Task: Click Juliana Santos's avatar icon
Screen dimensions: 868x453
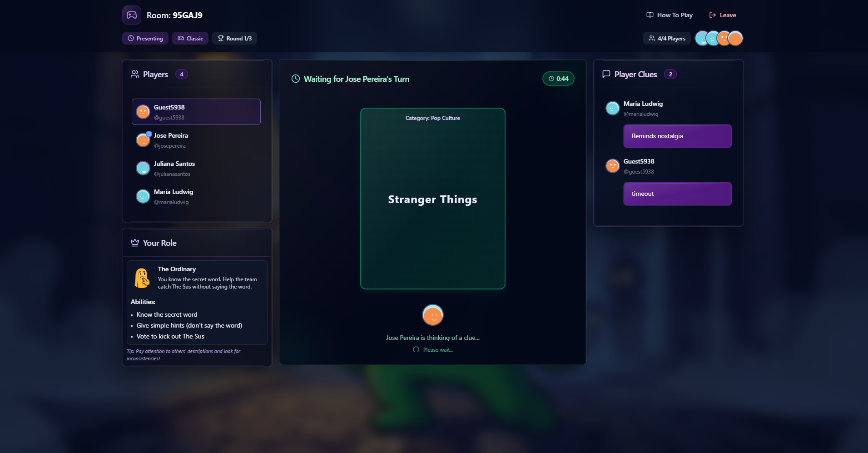Action: [x=143, y=168]
